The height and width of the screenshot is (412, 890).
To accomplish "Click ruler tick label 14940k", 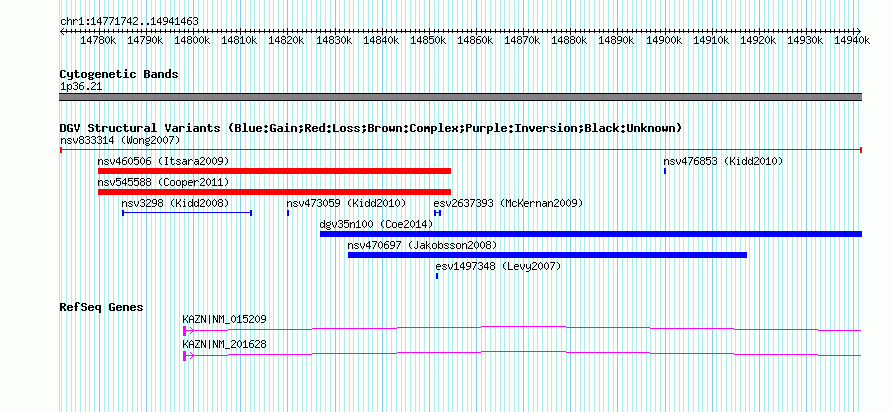I will coord(852,40).
